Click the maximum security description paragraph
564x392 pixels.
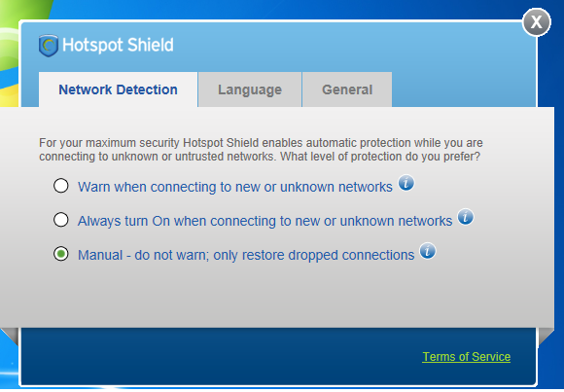(x=261, y=150)
